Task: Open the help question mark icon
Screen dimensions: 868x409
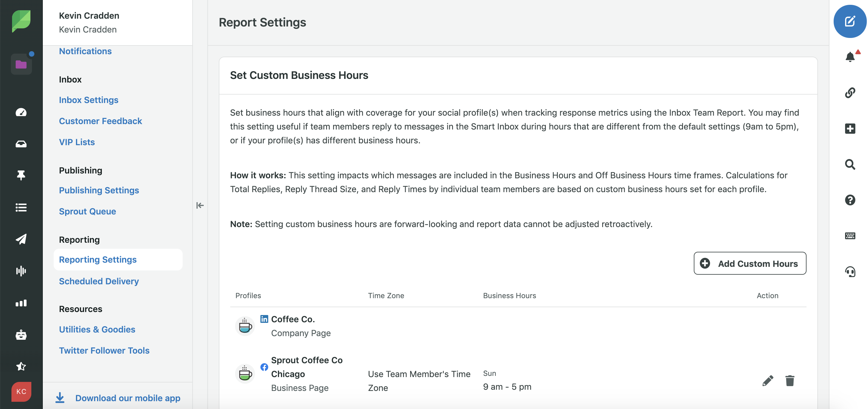Action: [850, 200]
